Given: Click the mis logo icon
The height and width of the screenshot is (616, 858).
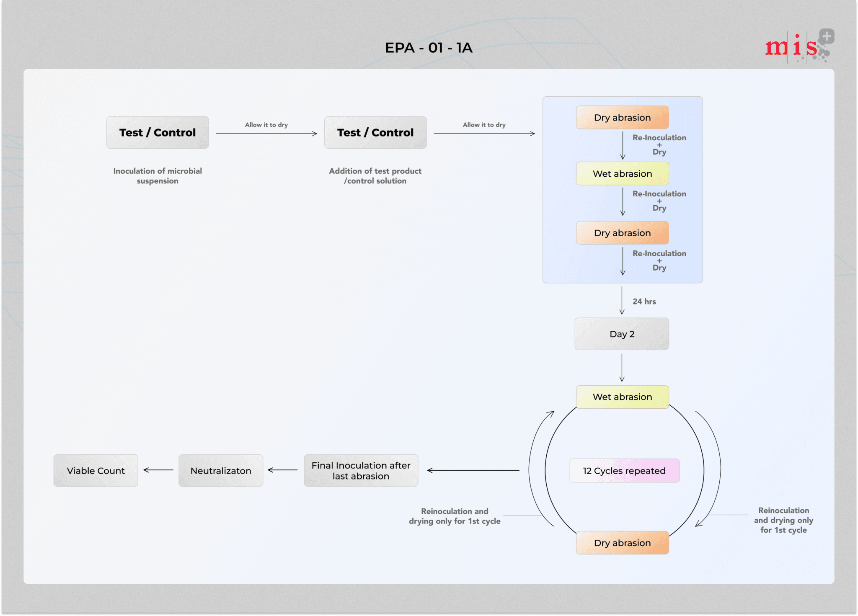Looking at the screenshot, I should coord(798,46).
